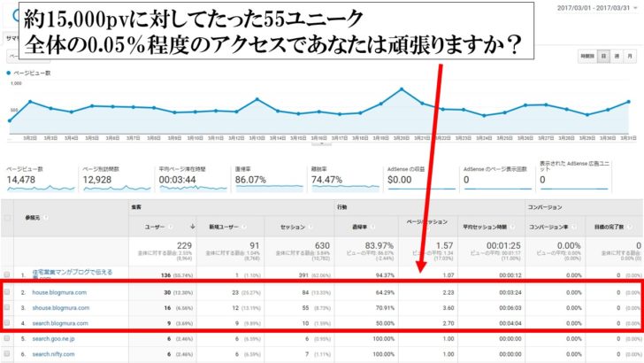644x363 pixels.
Task: Select the ページビュー数 14,478 metric card
Action: [41, 179]
